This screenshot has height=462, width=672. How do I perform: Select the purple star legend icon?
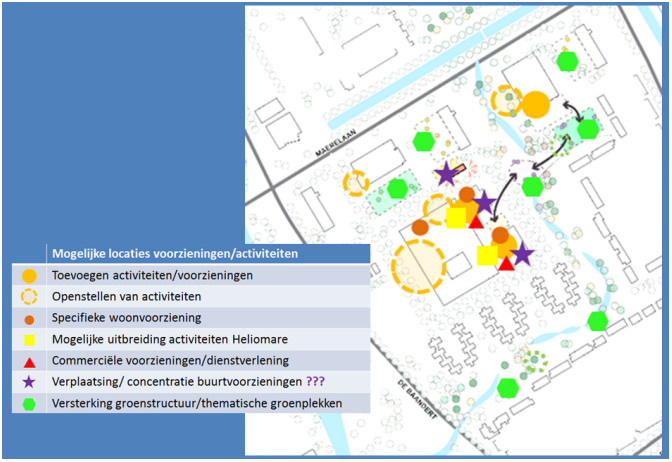point(29,381)
